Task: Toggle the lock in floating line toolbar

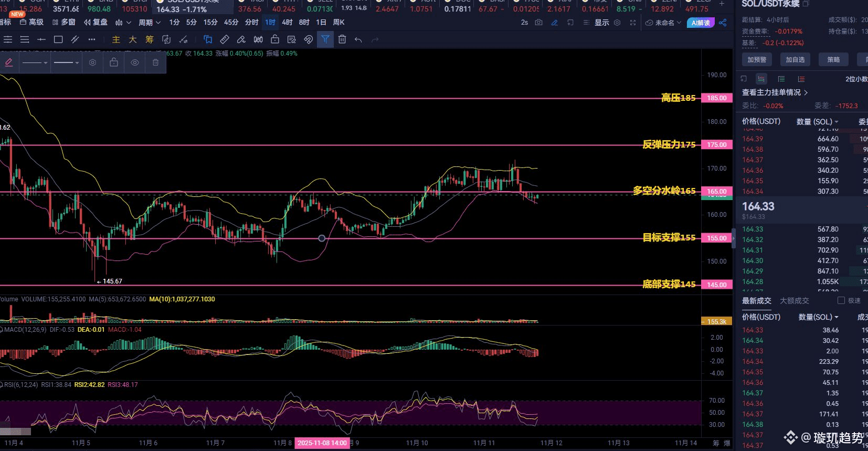Action: tap(114, 62)
